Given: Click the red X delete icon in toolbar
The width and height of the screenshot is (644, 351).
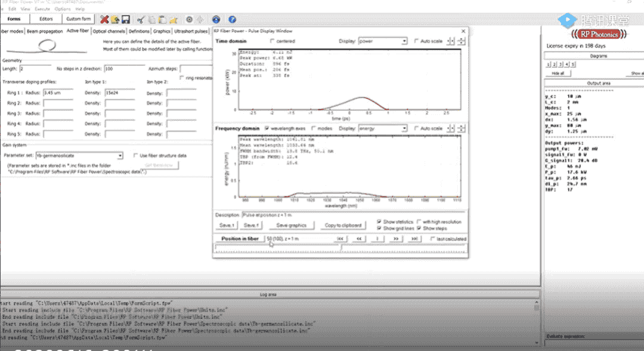Looking at the screenshot, I should [x=104, y=19].
